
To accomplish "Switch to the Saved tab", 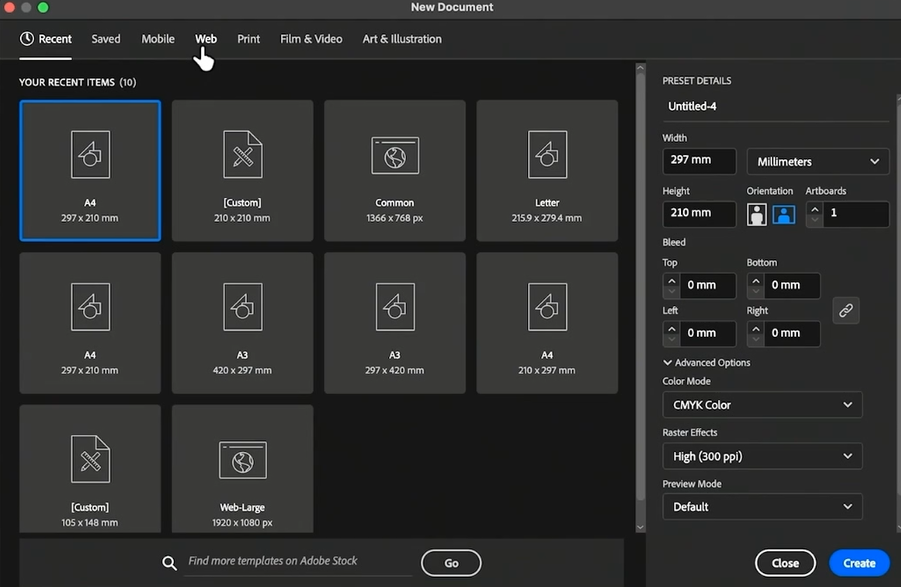I will click(106, 39).
